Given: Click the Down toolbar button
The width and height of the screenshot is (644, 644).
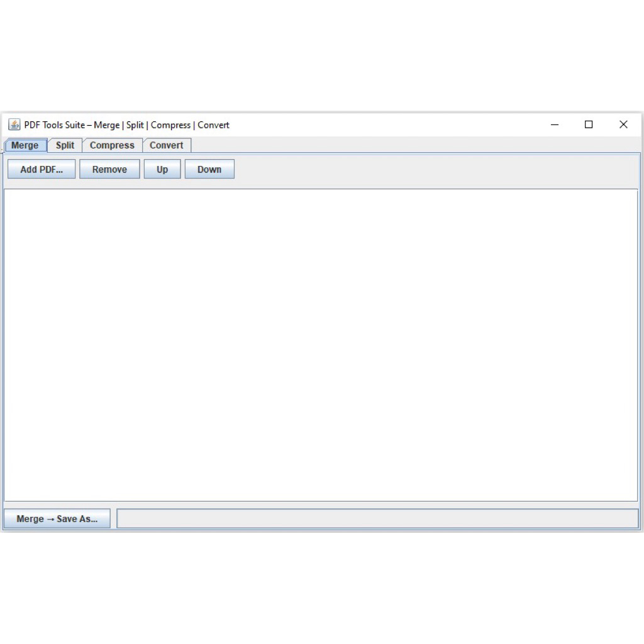Looking at the screenshot, I should 209,169.
